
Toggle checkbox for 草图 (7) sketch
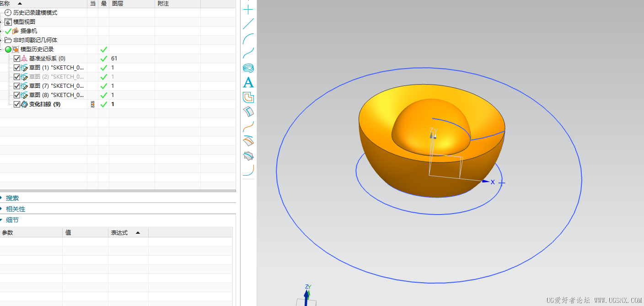[17, 86]
